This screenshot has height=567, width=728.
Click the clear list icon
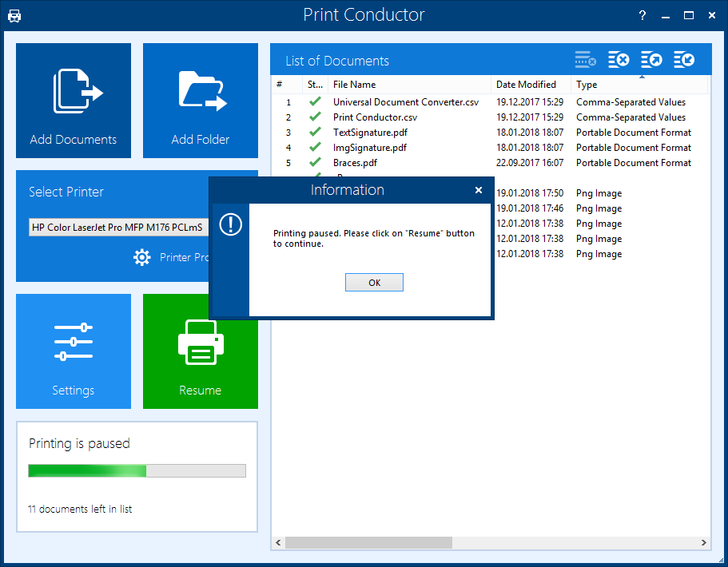pyautogui.click(x=619, y=60)
